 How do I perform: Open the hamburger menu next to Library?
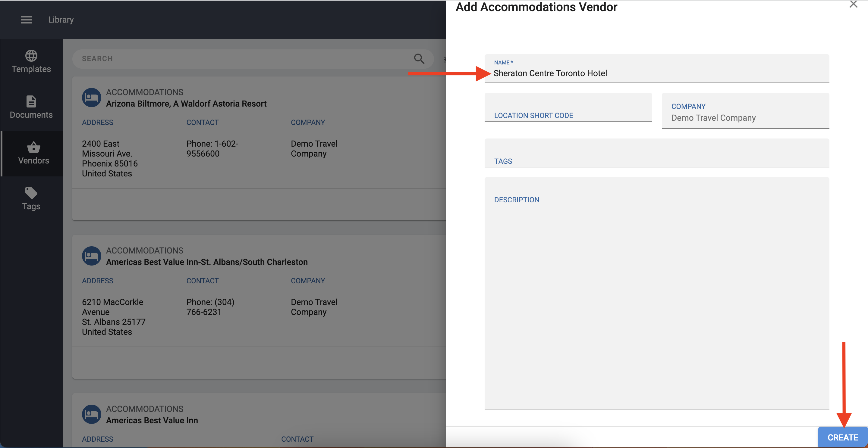(27, 20)
